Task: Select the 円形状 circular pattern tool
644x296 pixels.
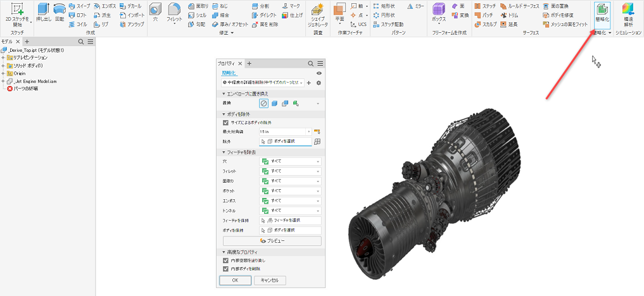Action: (x=384, y=15)
